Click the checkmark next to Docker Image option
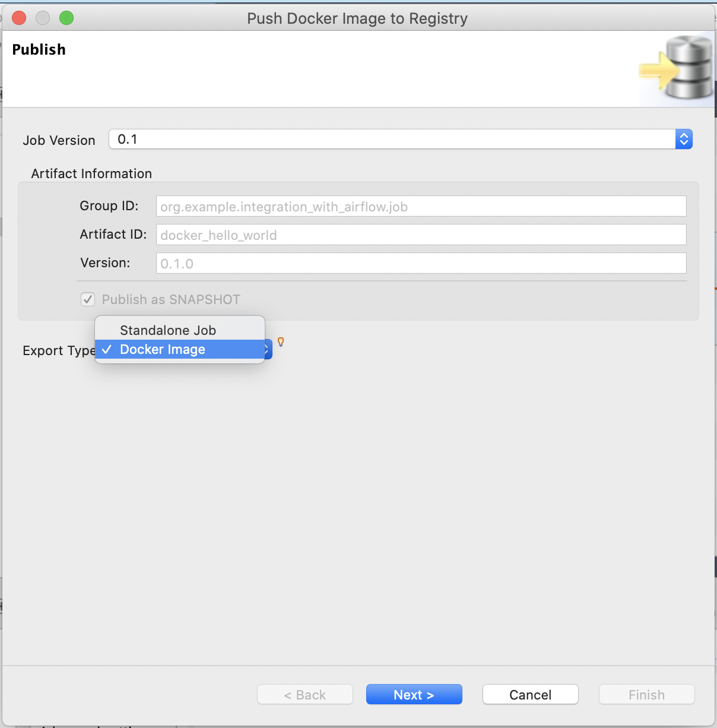The width and height of the screenshot is (717, 728). (x=107, y=349)
